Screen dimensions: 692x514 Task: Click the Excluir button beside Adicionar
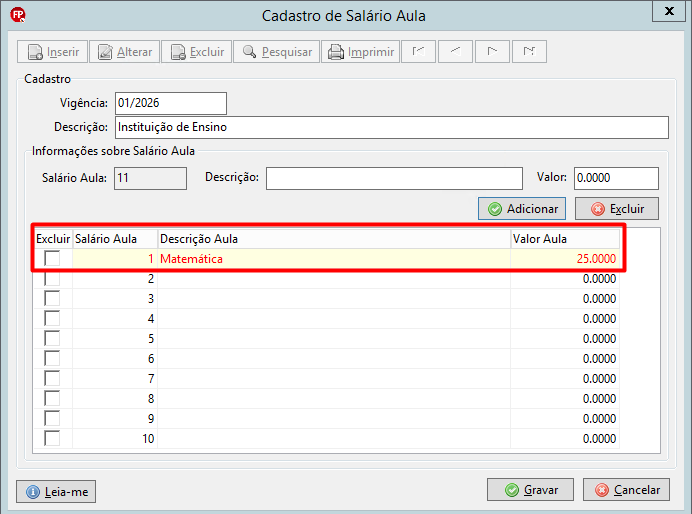coord(617,208)
